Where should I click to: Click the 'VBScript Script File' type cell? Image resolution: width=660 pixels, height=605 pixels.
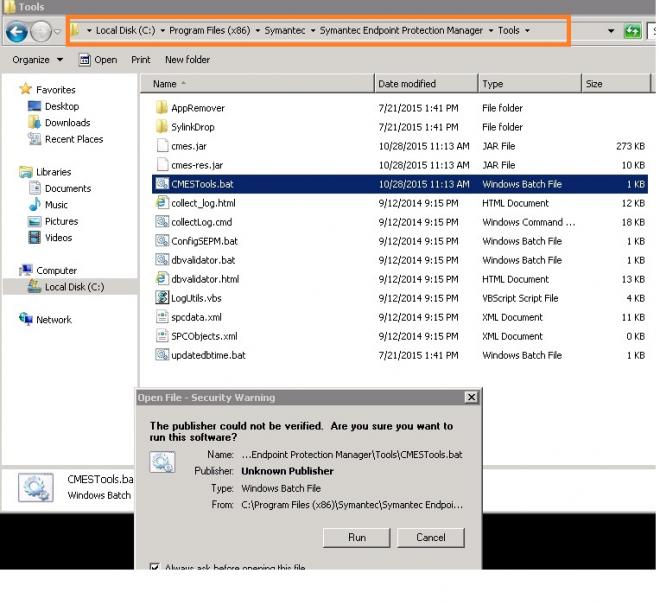520,298
